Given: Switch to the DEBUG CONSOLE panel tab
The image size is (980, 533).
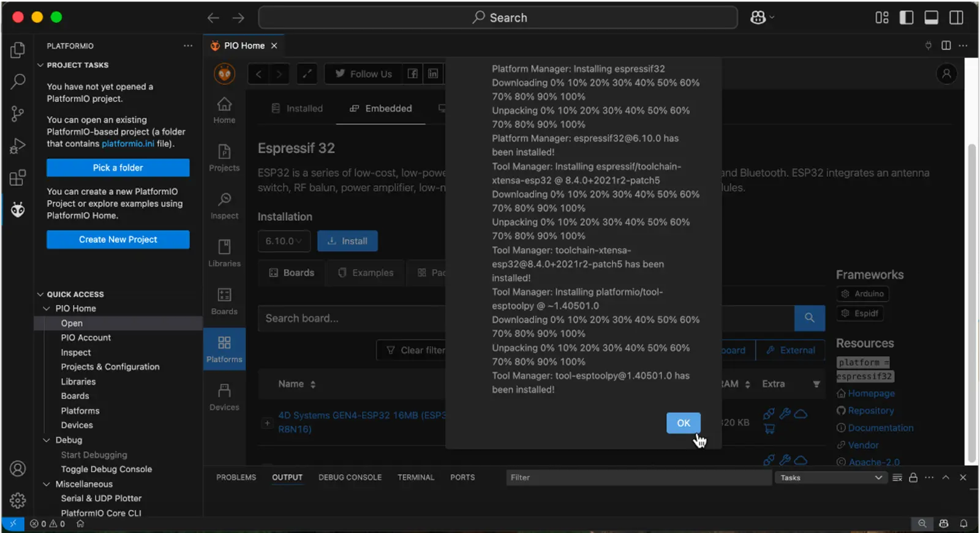Looking at the screenshot, I should (x=350, y=477).
